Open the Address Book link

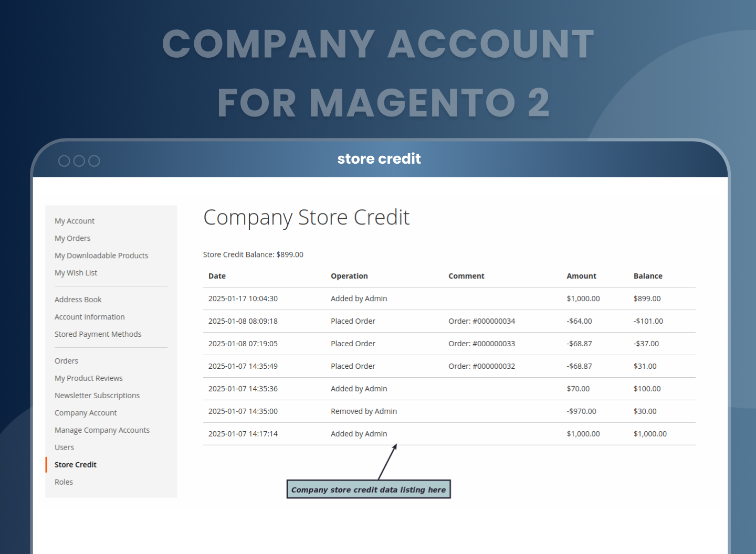tap(78, 300)
